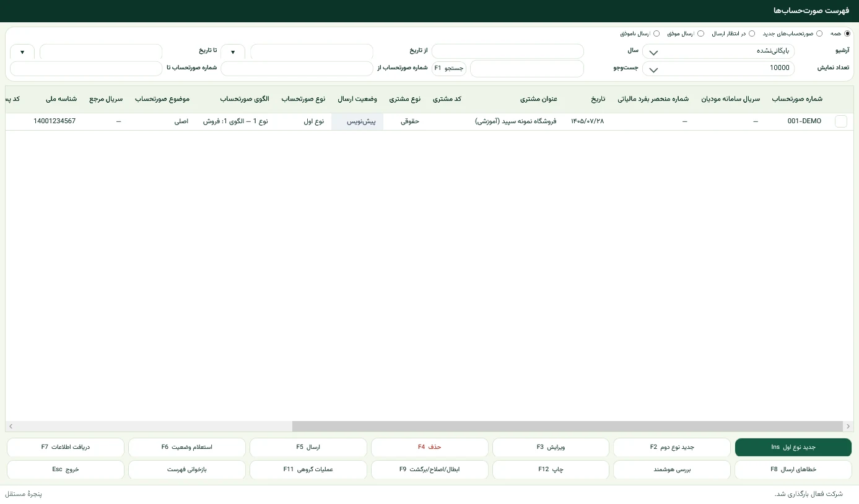Click the right arrow of the horizontal scrollbar
This screenshot has width=859, height=504.
click(x=848, y=427)
